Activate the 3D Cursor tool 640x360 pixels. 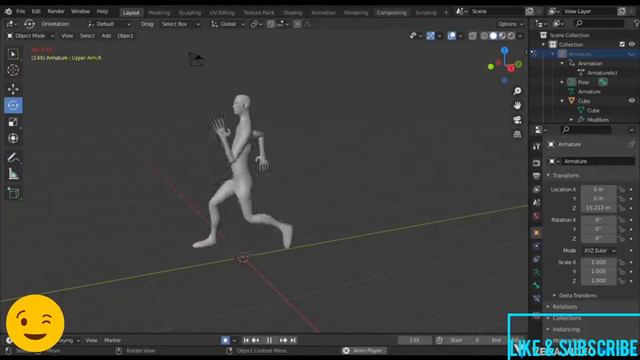[x=13, y=70]
